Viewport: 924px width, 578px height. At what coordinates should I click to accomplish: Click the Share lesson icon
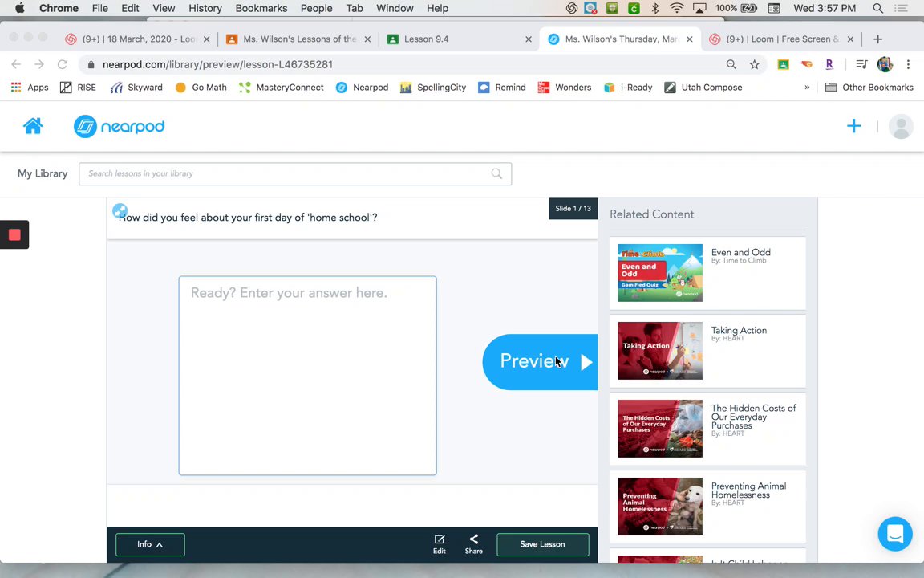tap(474, 543)
